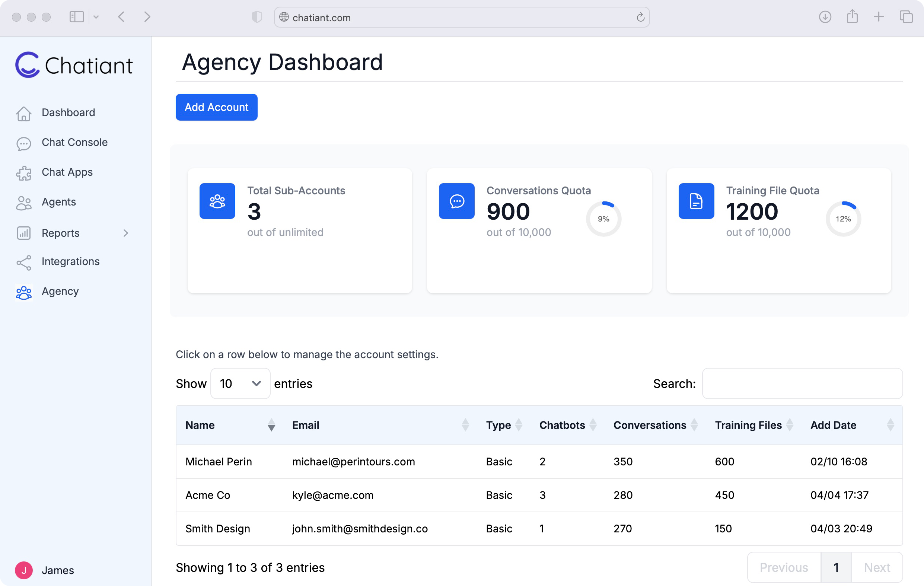Click the Reports bar-chart icon

click(24, 233)
